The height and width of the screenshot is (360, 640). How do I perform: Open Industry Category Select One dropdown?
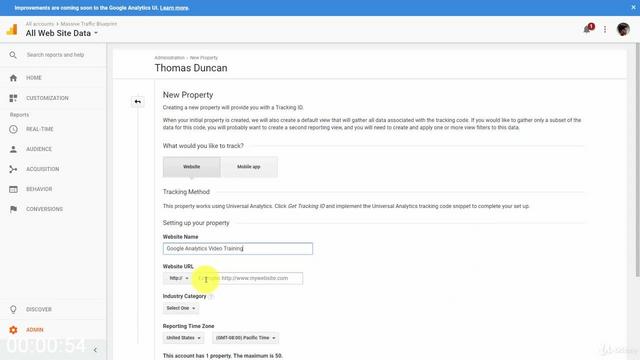coord(181,308)
